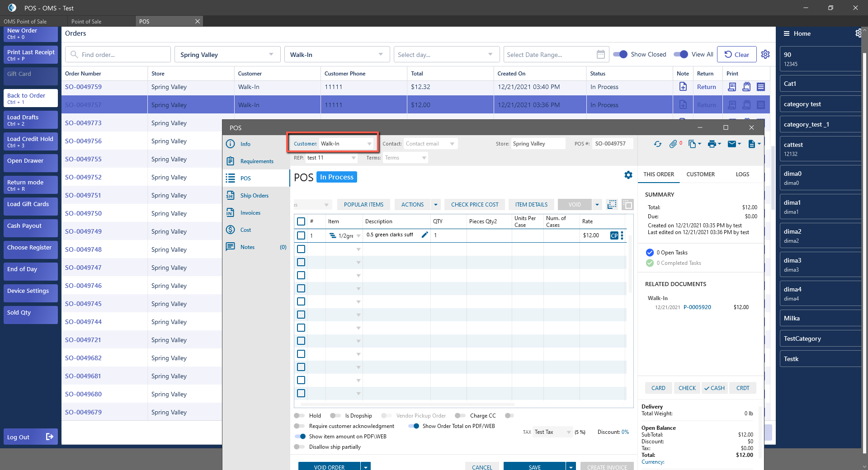The height and width of the screenshot is (470, 868).
Task: Open Ship Orders in the side menu
Action: (x=254, y=196)
